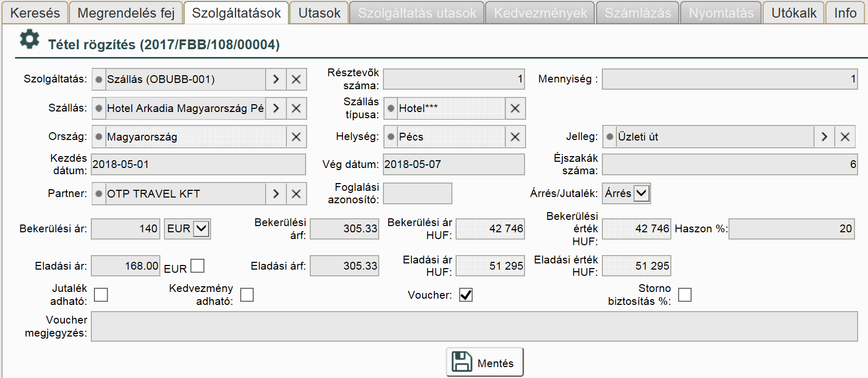Click the Mentés save button

coord(485,362)
